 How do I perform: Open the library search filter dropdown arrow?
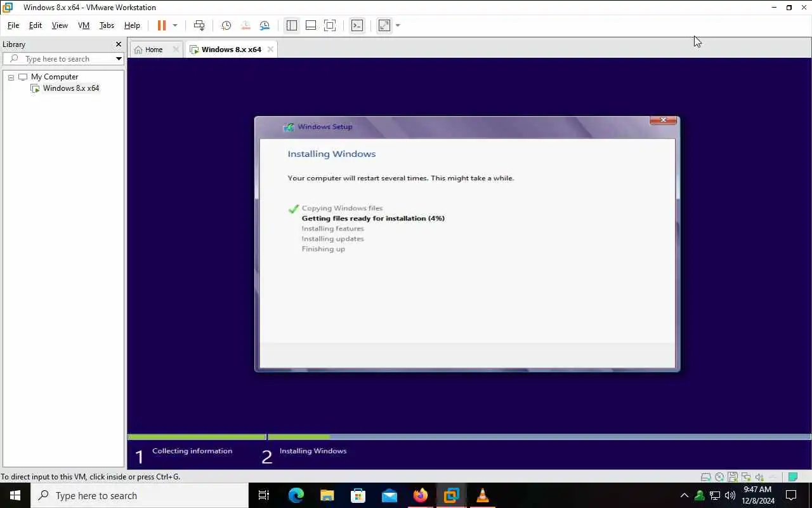[x=119, y=59]
